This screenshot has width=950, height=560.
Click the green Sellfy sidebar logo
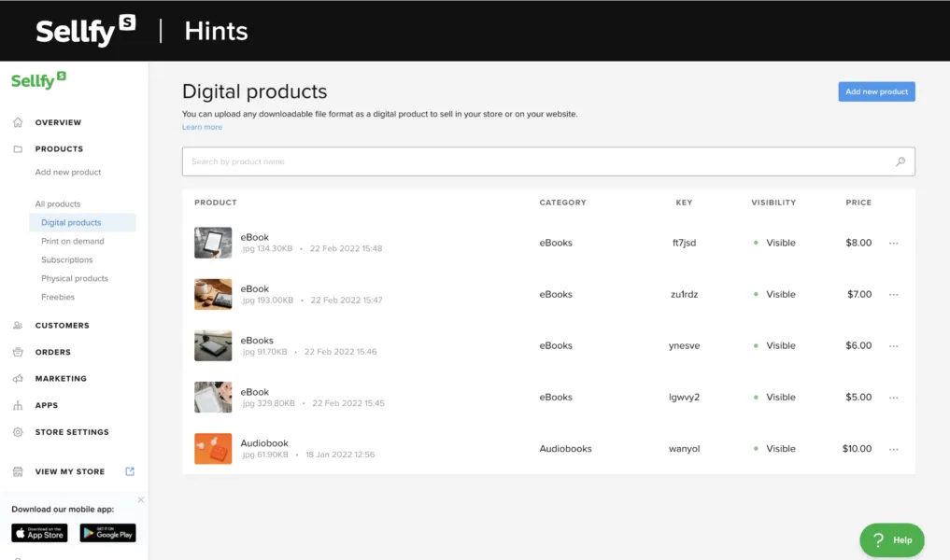(x=39, y=80)
